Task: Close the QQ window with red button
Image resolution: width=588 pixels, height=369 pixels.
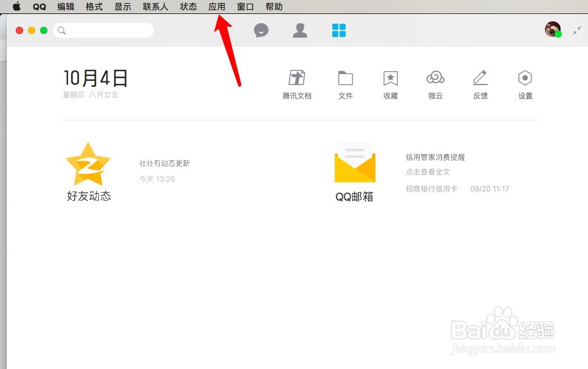Action: pyautogui.click(x=19, y=30)
